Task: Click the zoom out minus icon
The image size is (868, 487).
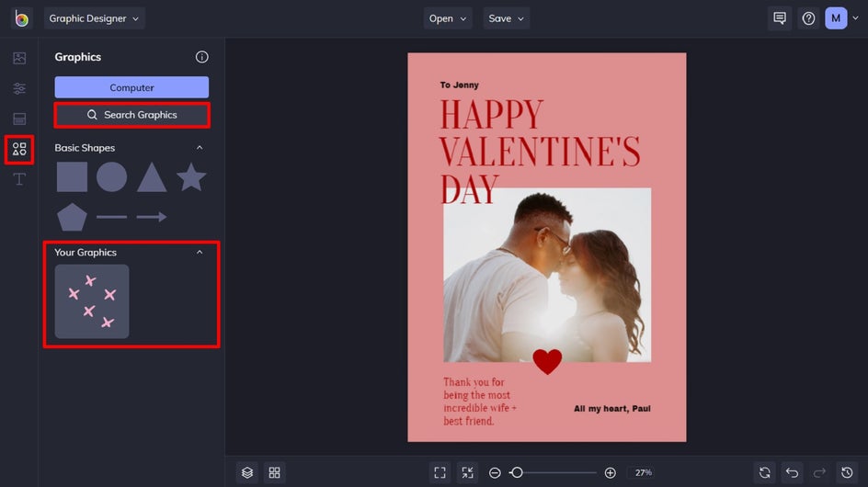Action: point(495,472)
